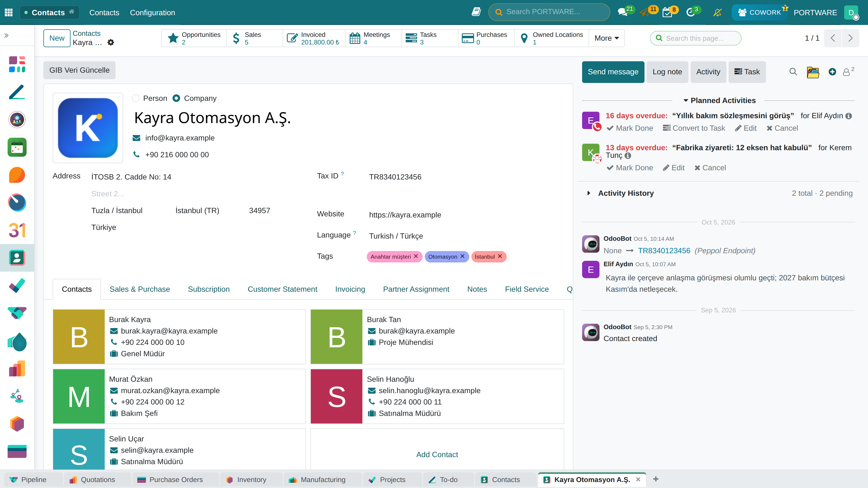Click the Add Contact link
The image size is (868, 488).
[437, 455]
